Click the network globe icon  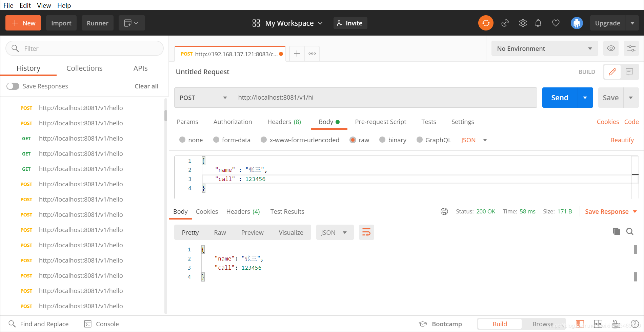(x=444, y=211)
